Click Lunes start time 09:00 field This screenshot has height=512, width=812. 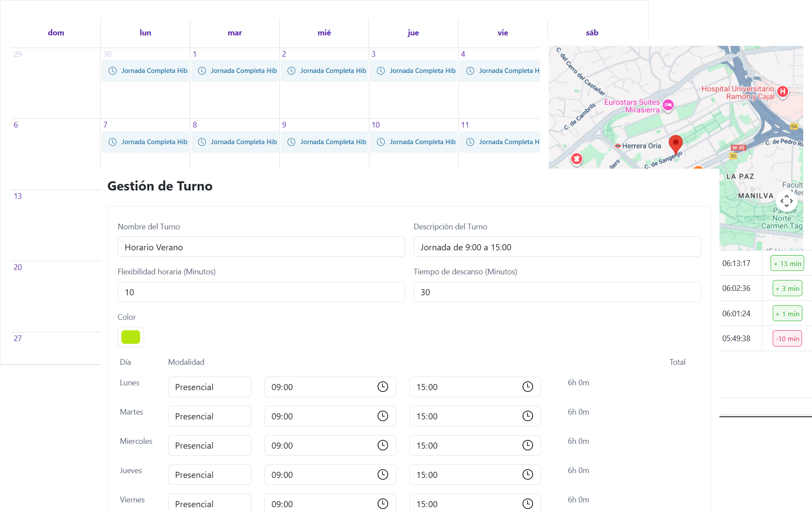click(x=330, y=387)
